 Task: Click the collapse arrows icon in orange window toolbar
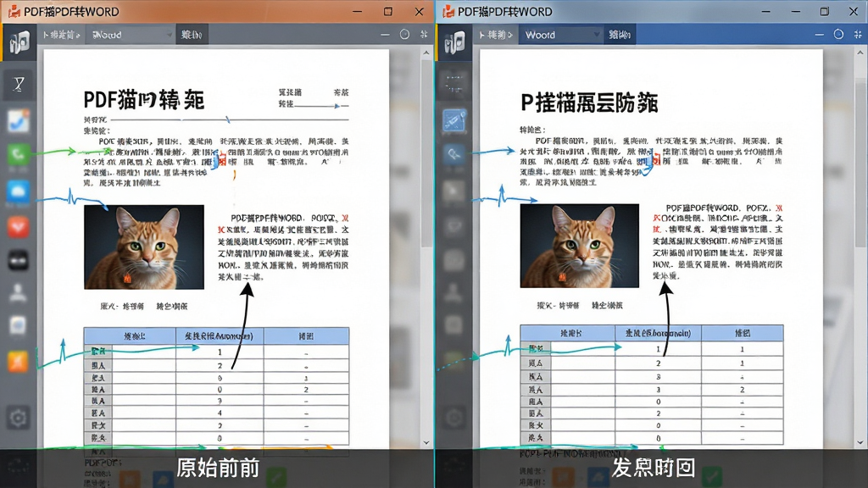point(424,34)
